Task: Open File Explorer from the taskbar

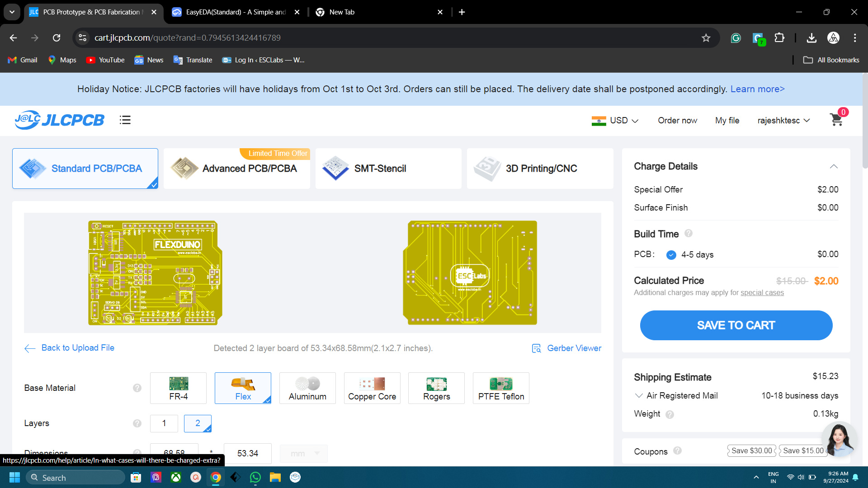Action: pos(275,478)
